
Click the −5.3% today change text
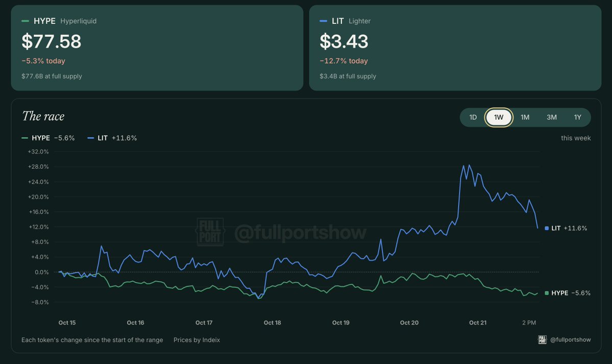(43, 61)
